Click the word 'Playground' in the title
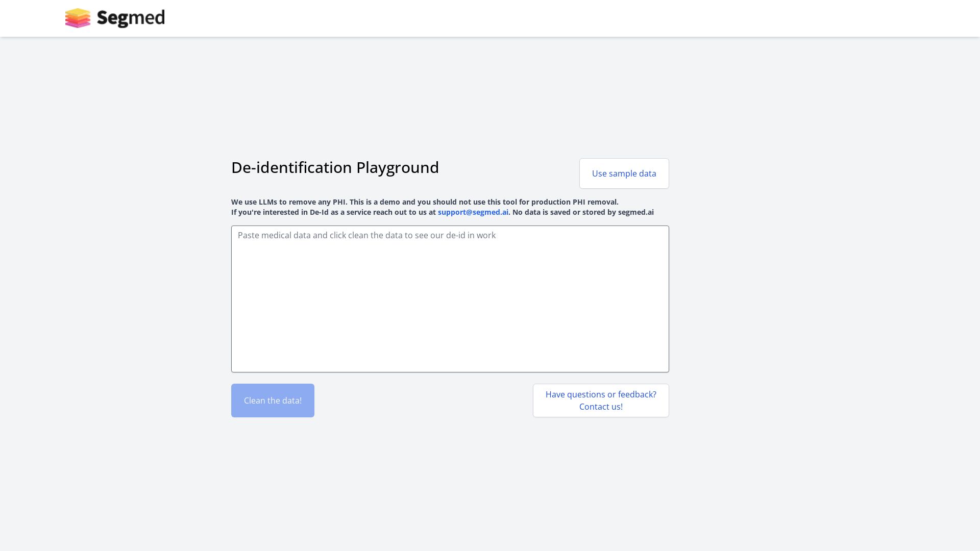 (x=397, y=167)
